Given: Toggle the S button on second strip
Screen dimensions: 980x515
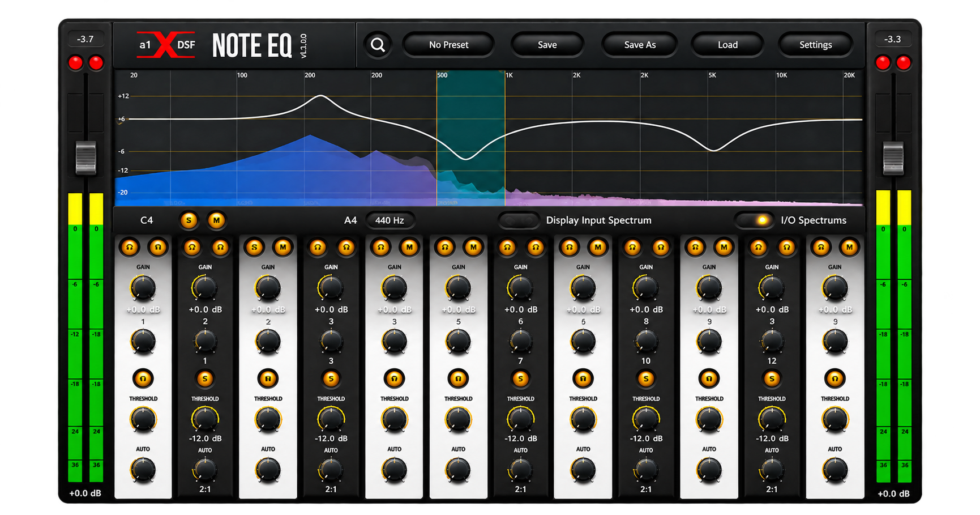Looking at the screenshot, I should tap(205, 378).
